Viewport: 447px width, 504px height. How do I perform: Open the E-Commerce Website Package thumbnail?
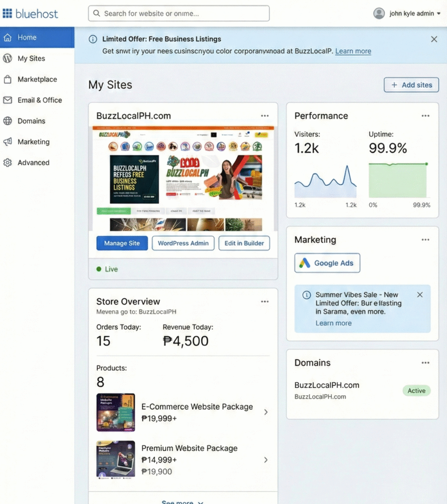[x=115, y=412]
